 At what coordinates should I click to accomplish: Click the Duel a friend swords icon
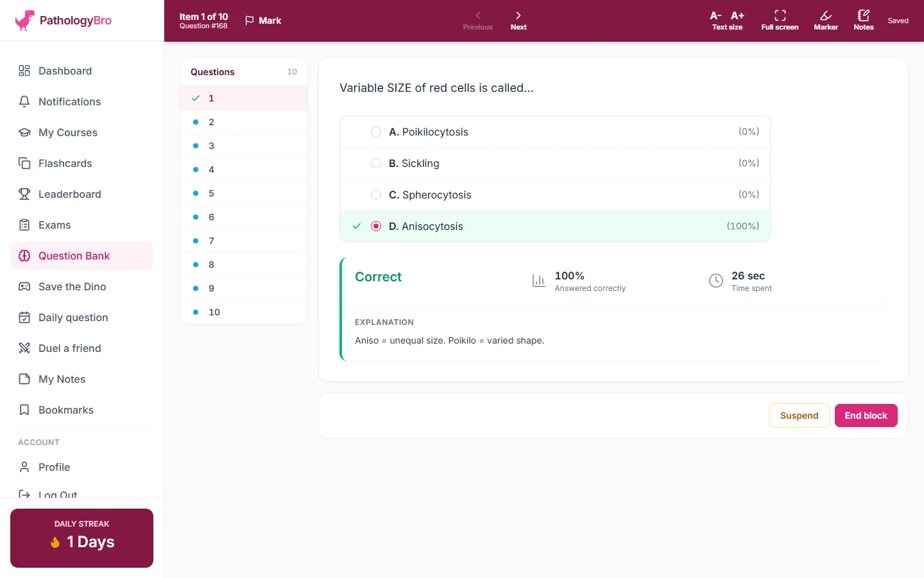pos(24,348)
